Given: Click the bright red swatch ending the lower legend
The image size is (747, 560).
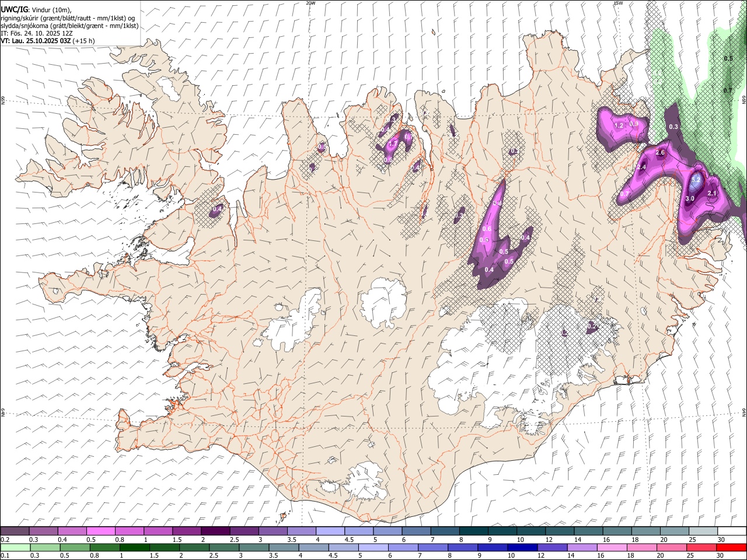Looking at the screenshot, I should coord(732,547).
